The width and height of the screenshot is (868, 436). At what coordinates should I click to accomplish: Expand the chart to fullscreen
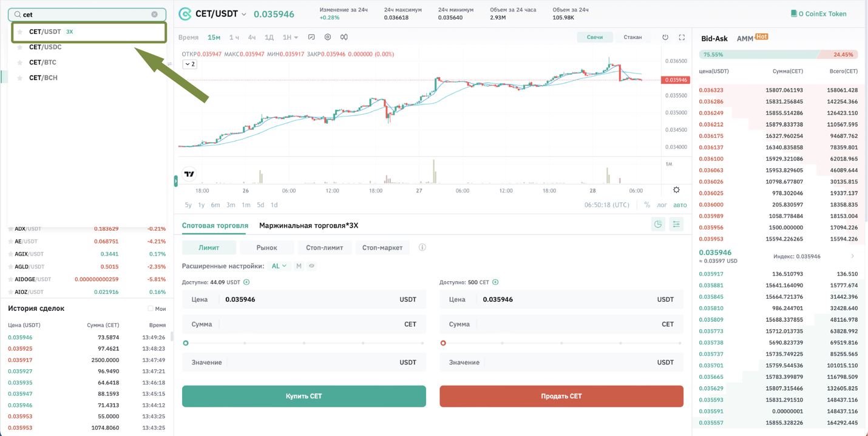682,37
